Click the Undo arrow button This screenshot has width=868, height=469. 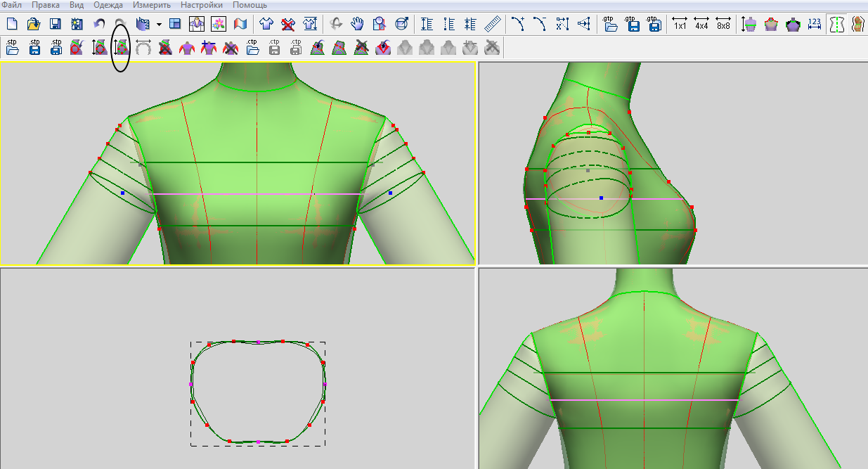coord(99,24)
